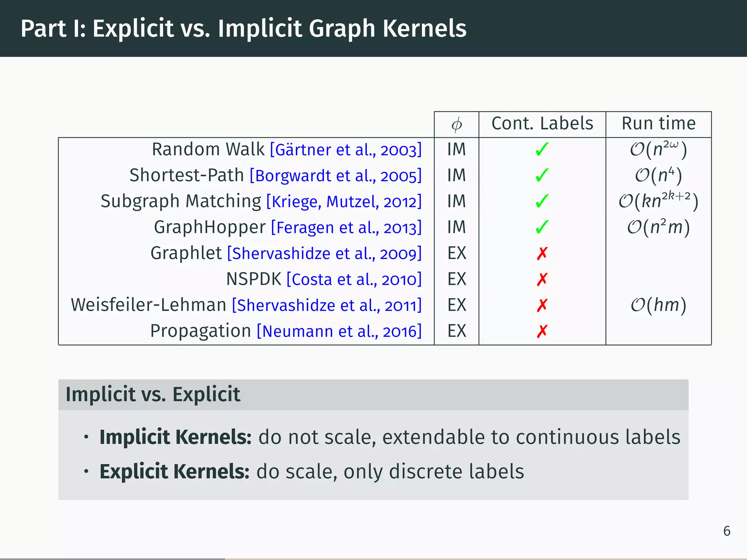Click the IM cell in Shortest-Path row
747x560 pixels.
(x=457, y=175)
